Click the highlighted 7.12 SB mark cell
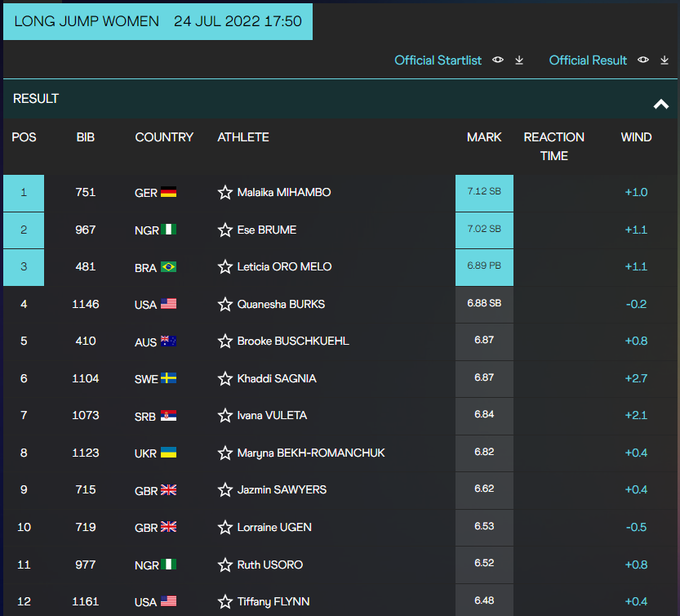680x616 pixels. pyautogui.click(x=484, y=193)
